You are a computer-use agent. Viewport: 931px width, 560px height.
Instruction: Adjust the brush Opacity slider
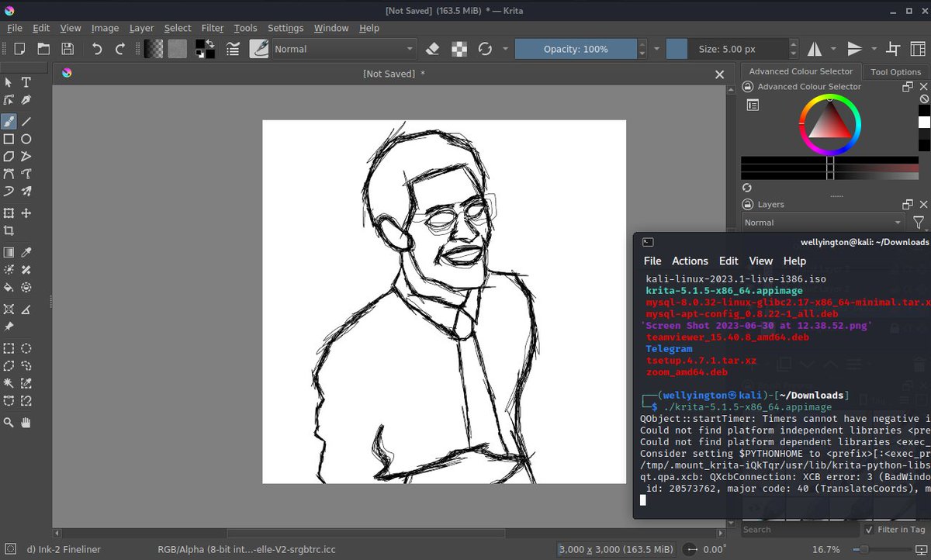coord(576,49)
